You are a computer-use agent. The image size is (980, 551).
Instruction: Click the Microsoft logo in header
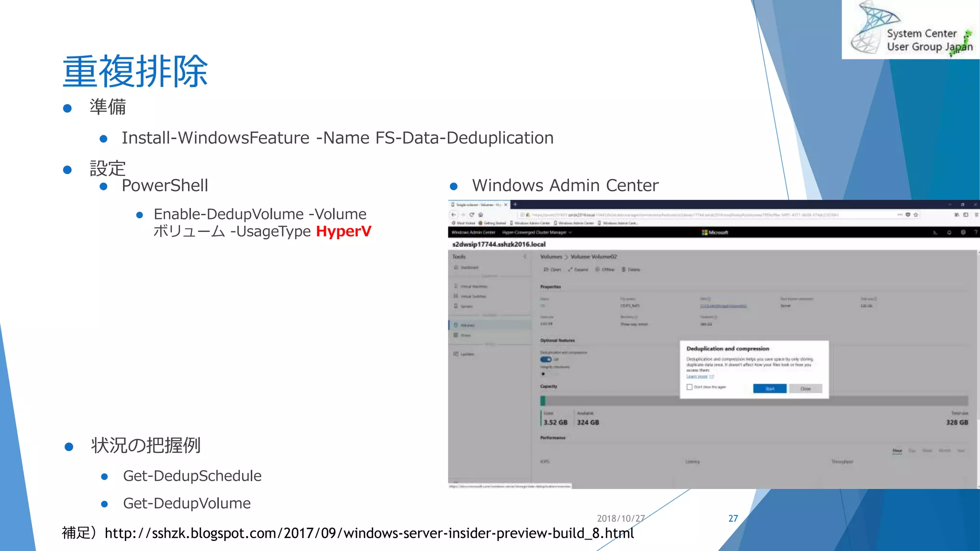pos(715,232)
